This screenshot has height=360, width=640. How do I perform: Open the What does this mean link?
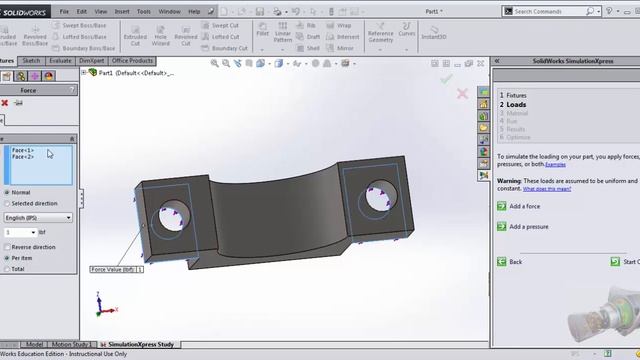(x=547, y=189)
